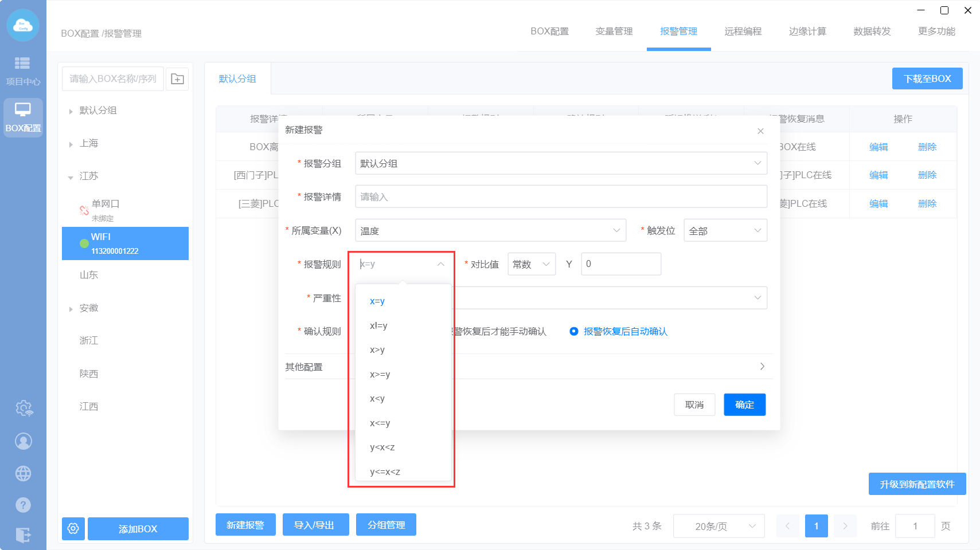
Task: Select 报警恢复后自动确认 radio option
Action: (x=574, y=331)
